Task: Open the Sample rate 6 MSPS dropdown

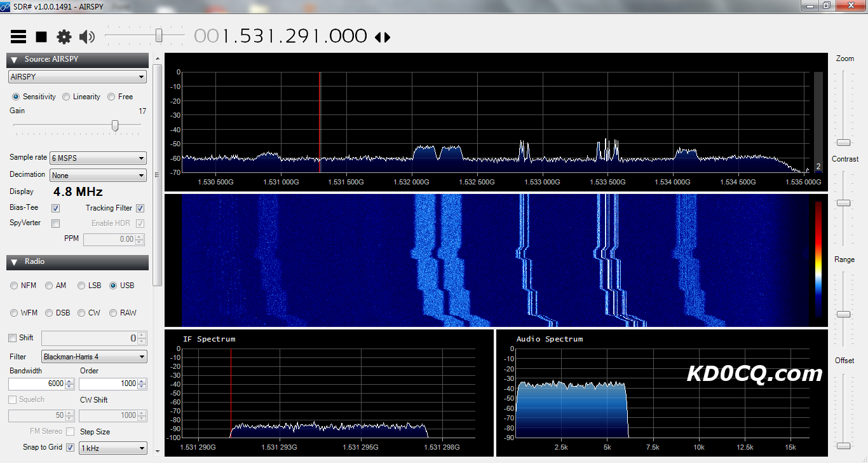Action: (98, 158)
